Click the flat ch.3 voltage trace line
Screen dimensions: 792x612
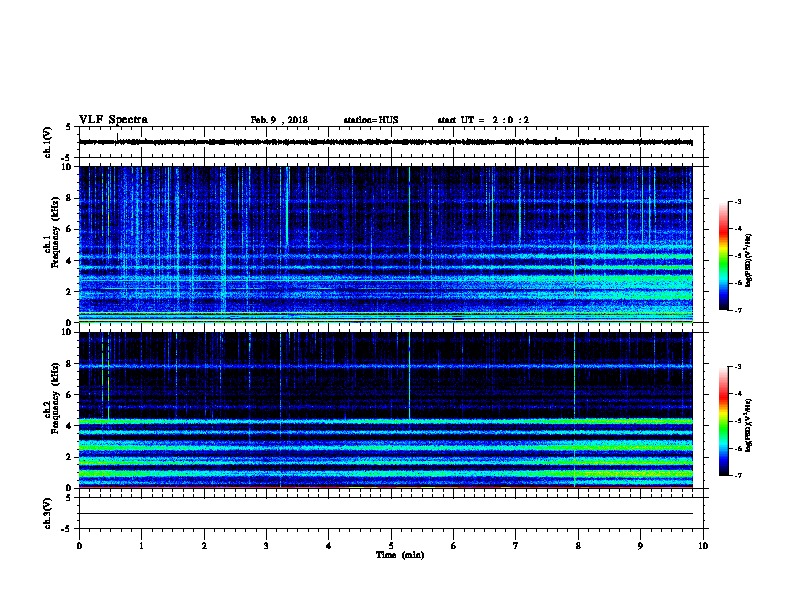tap(386, 514)
